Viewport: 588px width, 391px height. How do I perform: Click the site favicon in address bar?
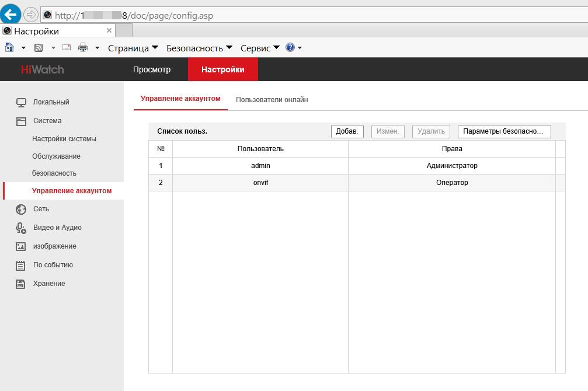tap(47, 15)
